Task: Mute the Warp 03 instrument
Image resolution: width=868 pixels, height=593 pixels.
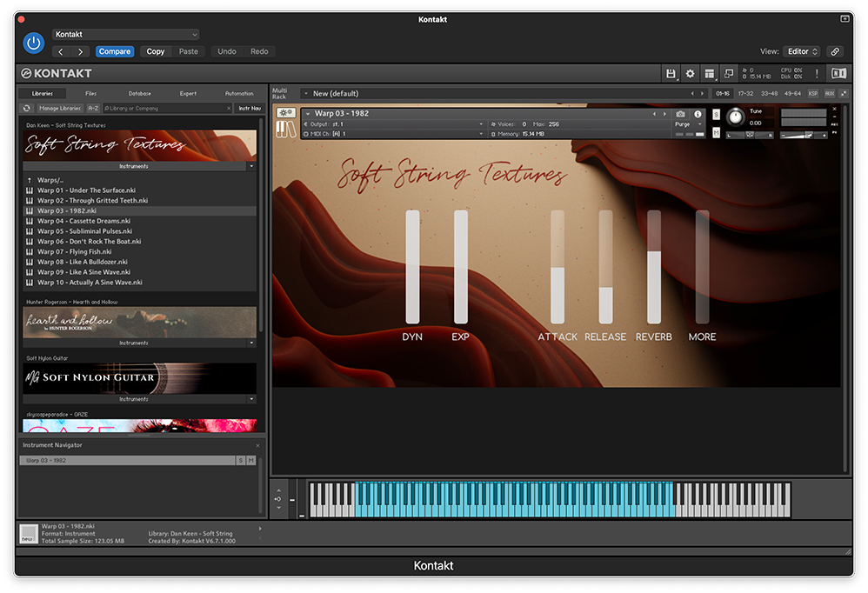Action: click(715, 131)
